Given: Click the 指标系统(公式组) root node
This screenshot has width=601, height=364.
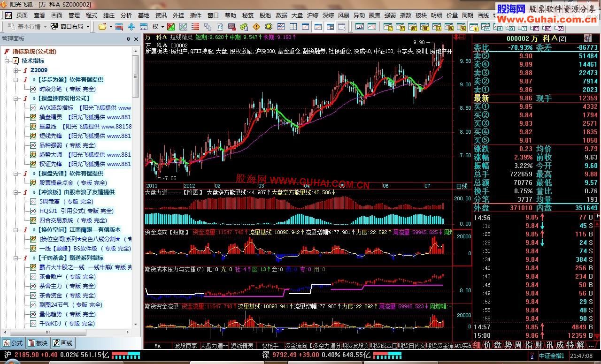Looking at the screenshot, I should pos(34,52).
